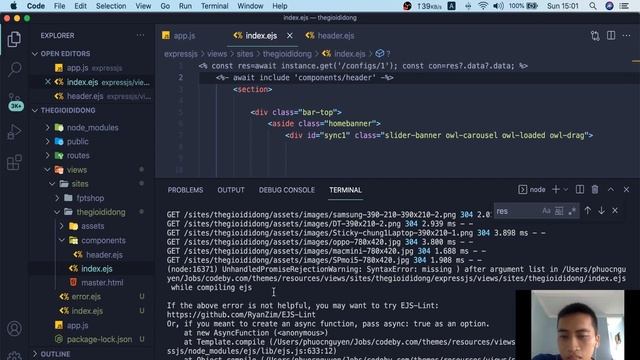Click the 'expressjs' breadcrumb segment

point(181,54)
